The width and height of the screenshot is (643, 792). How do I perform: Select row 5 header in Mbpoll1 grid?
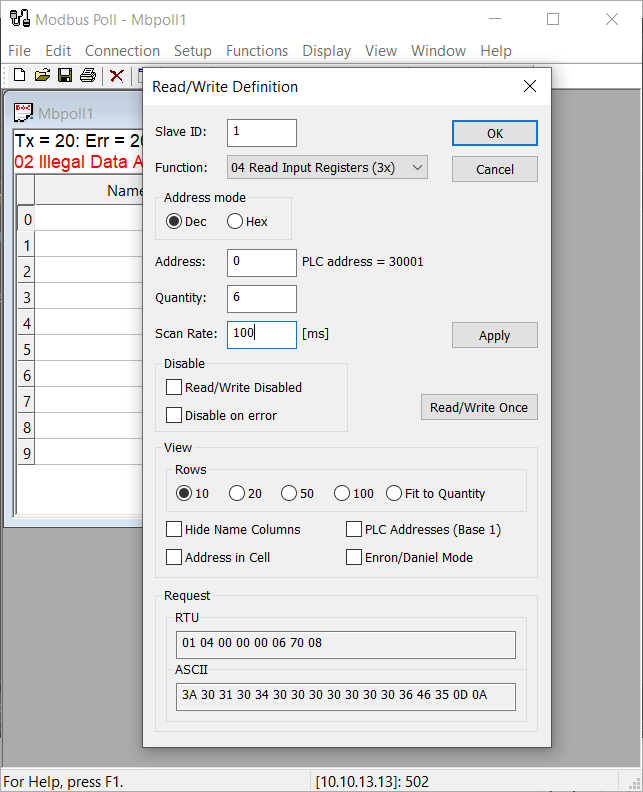[x=26, y=349]
